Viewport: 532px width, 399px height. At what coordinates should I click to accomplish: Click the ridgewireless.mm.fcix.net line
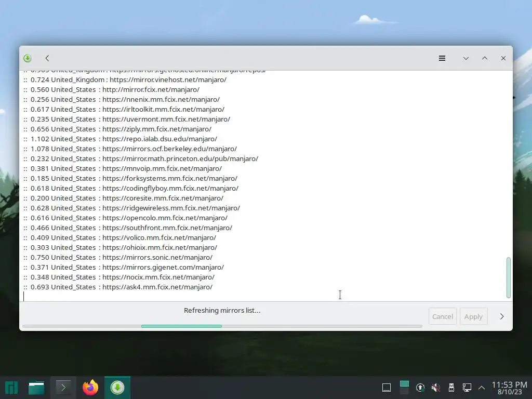tap(131, 208)
